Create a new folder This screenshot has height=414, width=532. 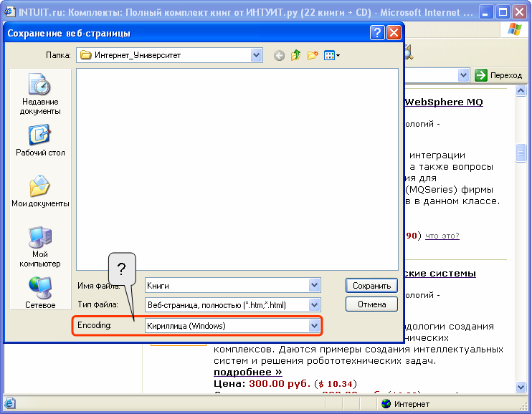tap(313, 55)
